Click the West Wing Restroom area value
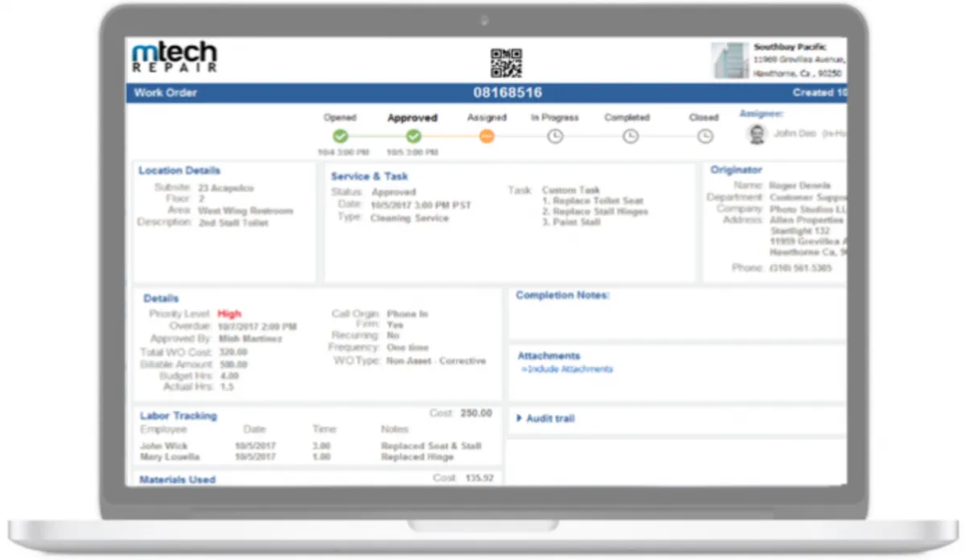 click(246, 211)
